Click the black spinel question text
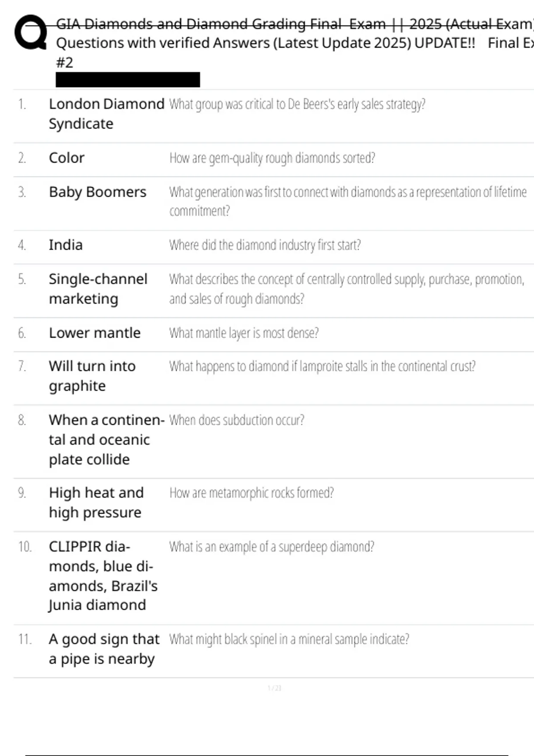The height and width of the screenshot is (756, 534). (x=289, y=639)
